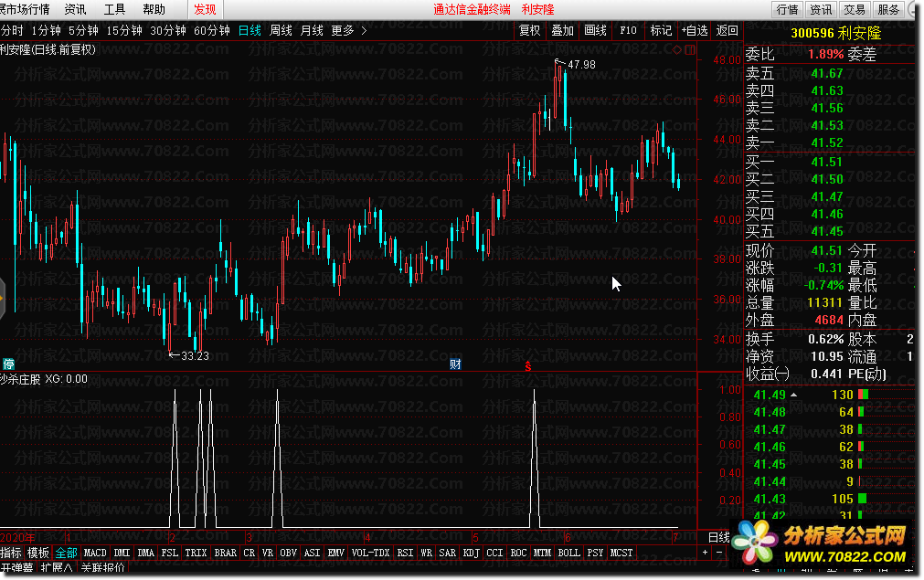Switch the indicator to MCST
924x580 pixels.
tap(621, 553)
